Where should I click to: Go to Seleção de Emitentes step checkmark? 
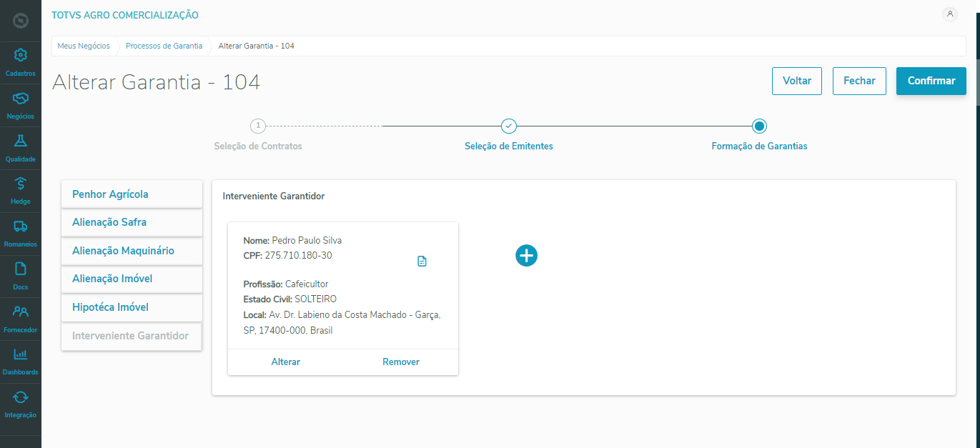(508, 126)
